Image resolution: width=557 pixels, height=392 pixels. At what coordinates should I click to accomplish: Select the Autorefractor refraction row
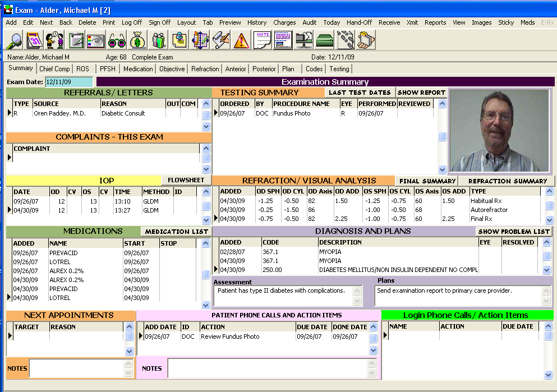[379, 210]
